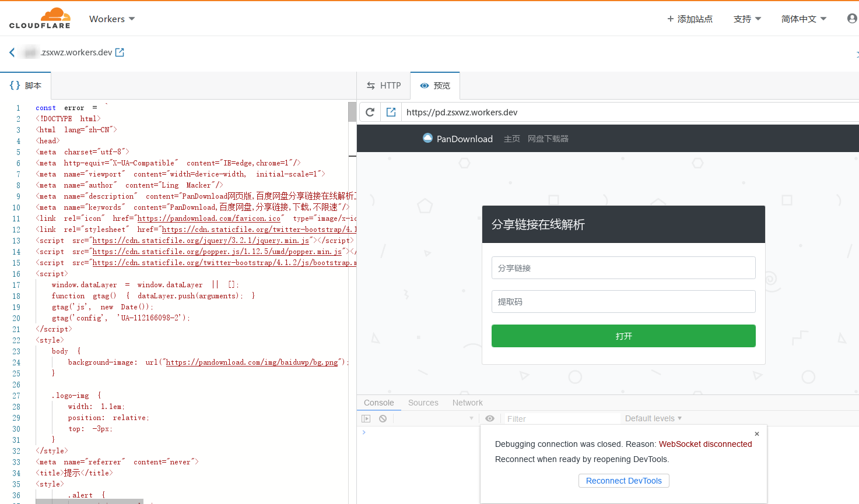Image resolution: width=859 pixels, height=504 pixels.
Task: Click the preview URL address field
Action: coord(630,112)
